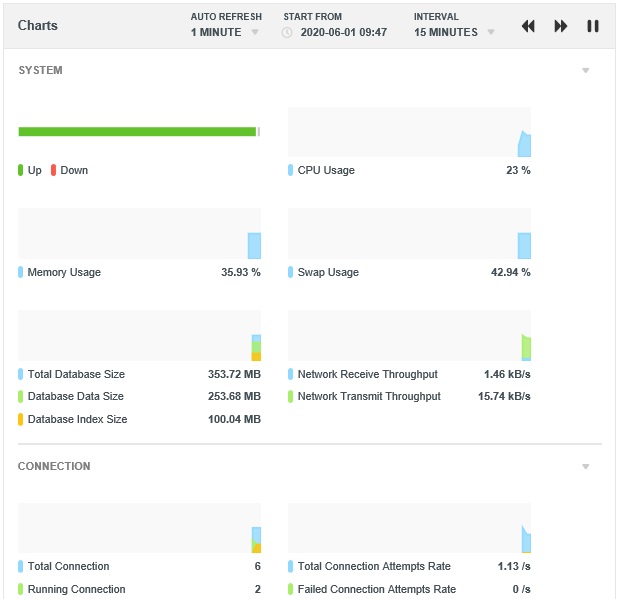Click the rewind (previous interval) button
Screen dimensions: 618x599
pos(528,26)
